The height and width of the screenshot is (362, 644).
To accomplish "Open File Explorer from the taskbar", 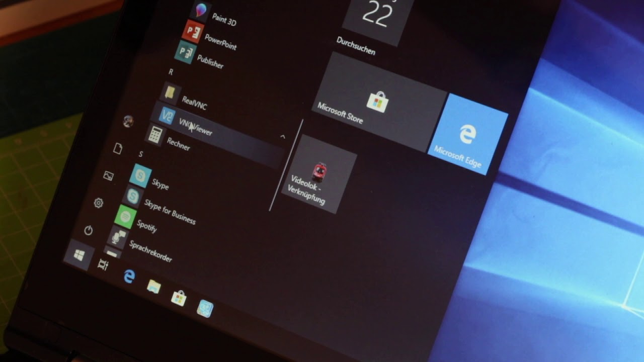I will pos(154,287).
